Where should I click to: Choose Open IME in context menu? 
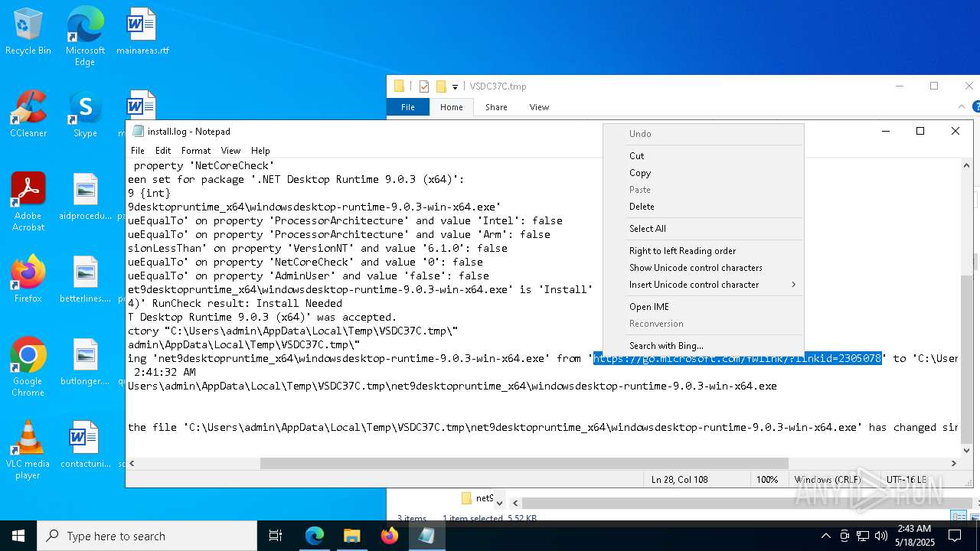coord(704,307)
